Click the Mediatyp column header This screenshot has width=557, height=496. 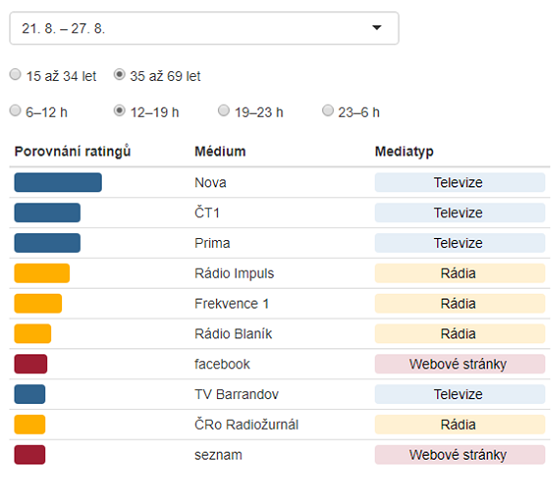(404, 152)
